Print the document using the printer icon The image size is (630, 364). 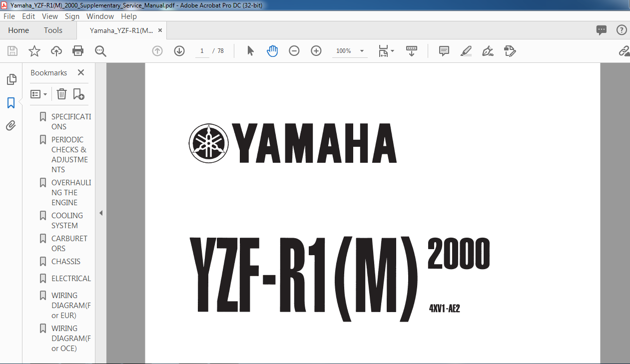click(78, 51)
